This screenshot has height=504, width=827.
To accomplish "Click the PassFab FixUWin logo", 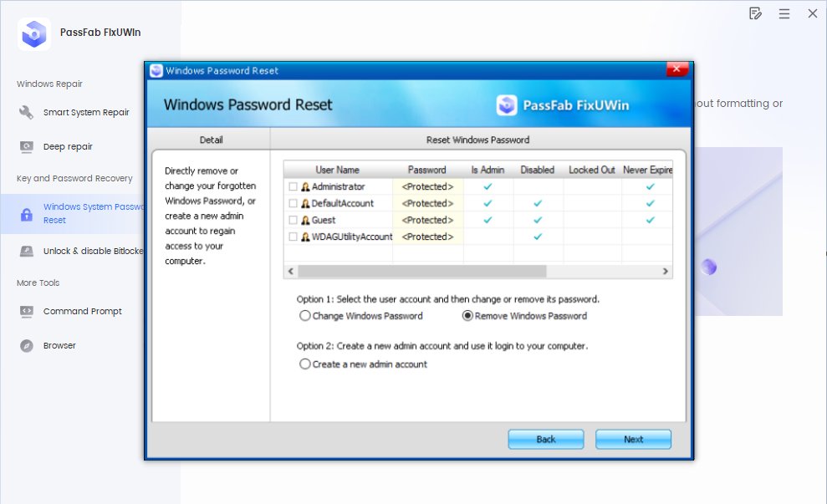I will [33, 33].
